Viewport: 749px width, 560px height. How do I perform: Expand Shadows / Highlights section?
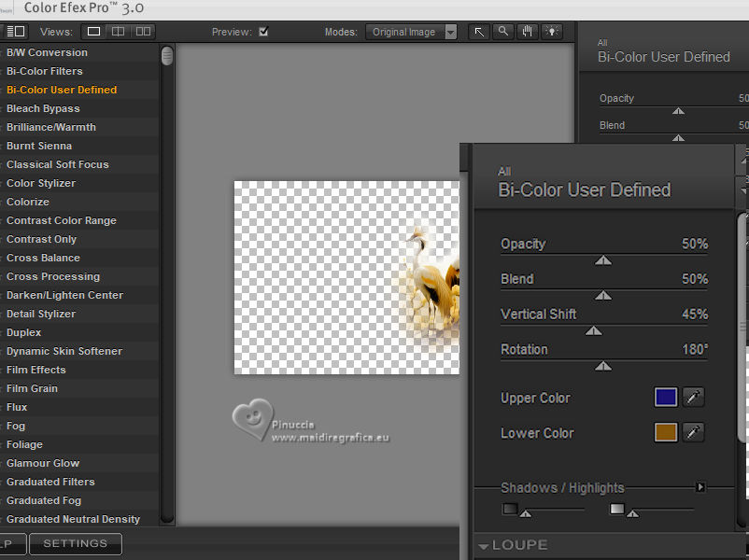(700, 487)
